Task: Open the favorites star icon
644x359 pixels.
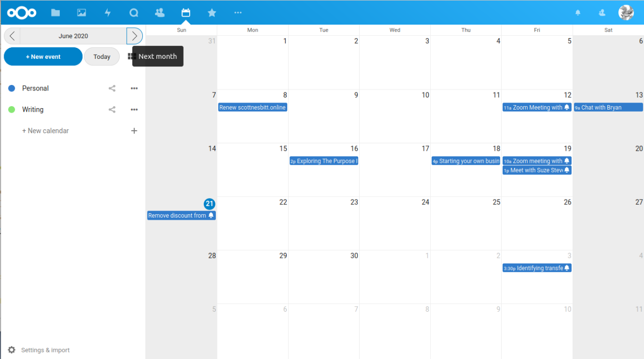Action: point(212,13)
